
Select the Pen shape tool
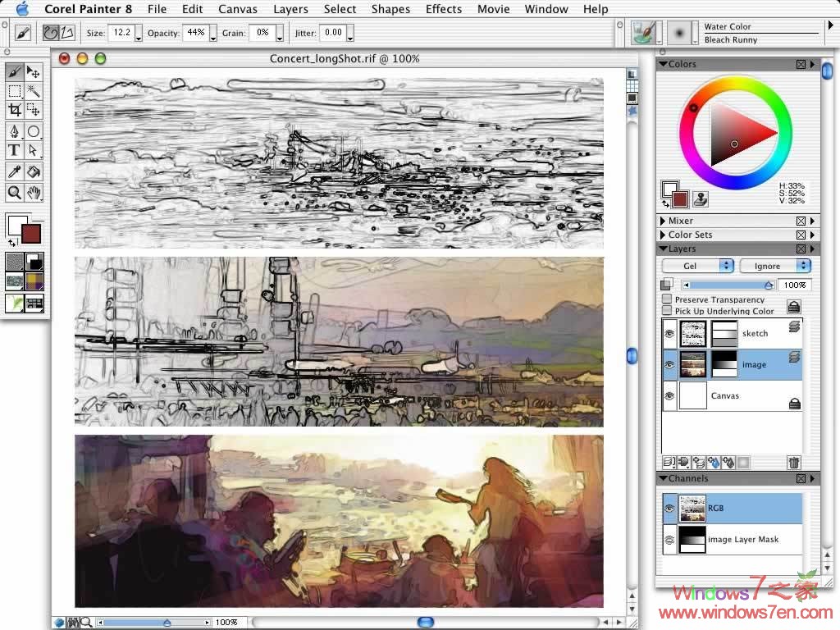(14, 131)
